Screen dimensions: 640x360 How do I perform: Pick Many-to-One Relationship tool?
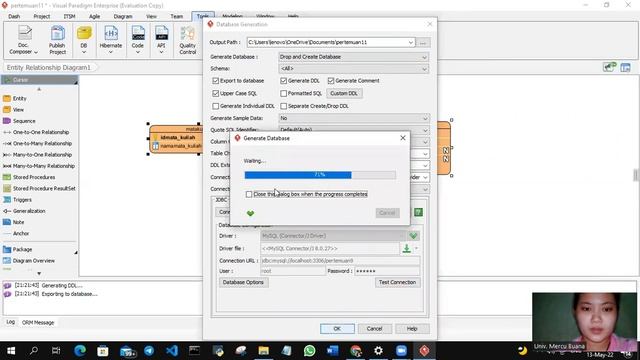click(42, 155)
